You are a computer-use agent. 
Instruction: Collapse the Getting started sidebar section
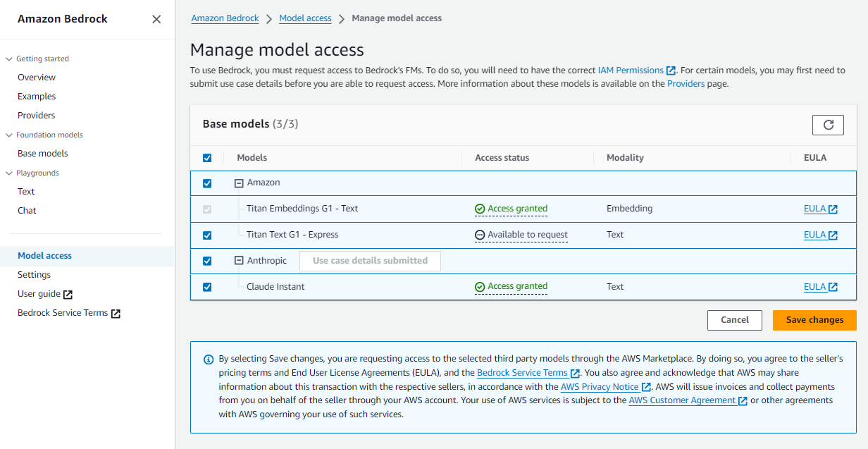pos(9,59)
